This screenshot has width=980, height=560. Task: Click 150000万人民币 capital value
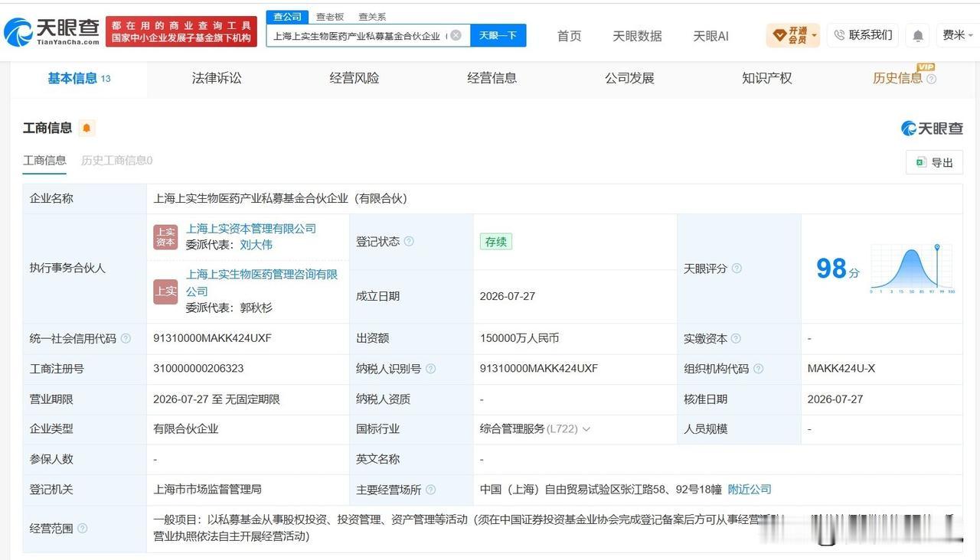coord(520,338)
